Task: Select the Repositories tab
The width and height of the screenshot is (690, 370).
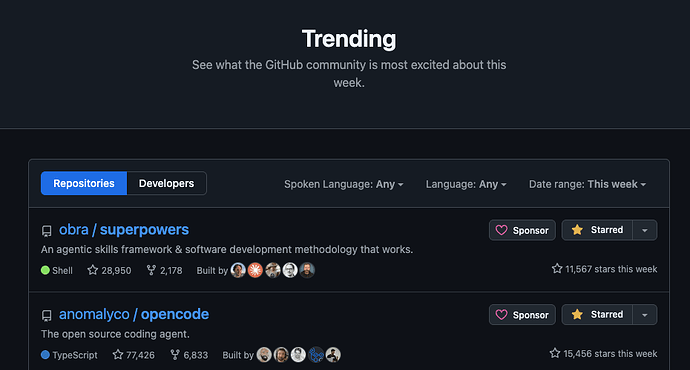Action: click(x=84, y=183)
